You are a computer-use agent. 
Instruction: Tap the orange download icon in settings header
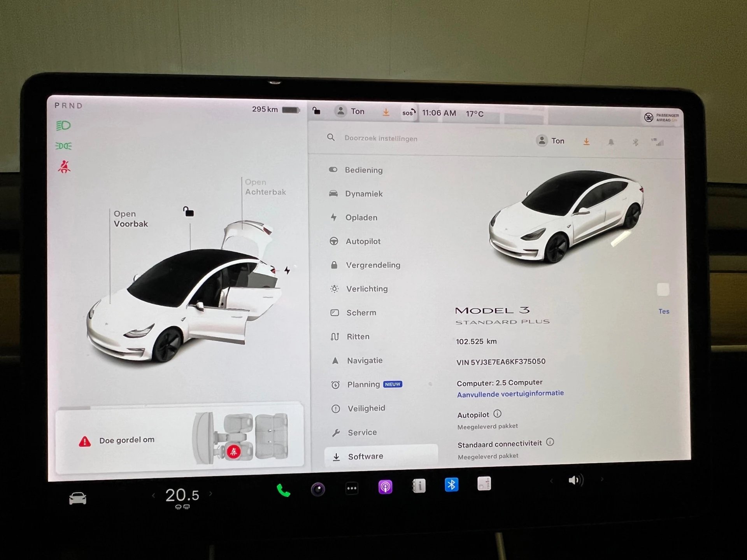pyautogui.click(x=586, y=142)
